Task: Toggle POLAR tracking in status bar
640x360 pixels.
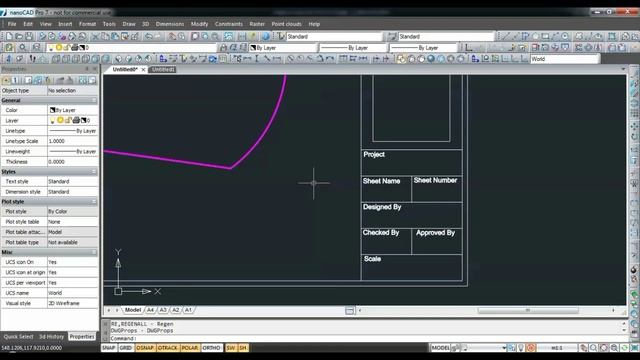Action: [189, 348]
